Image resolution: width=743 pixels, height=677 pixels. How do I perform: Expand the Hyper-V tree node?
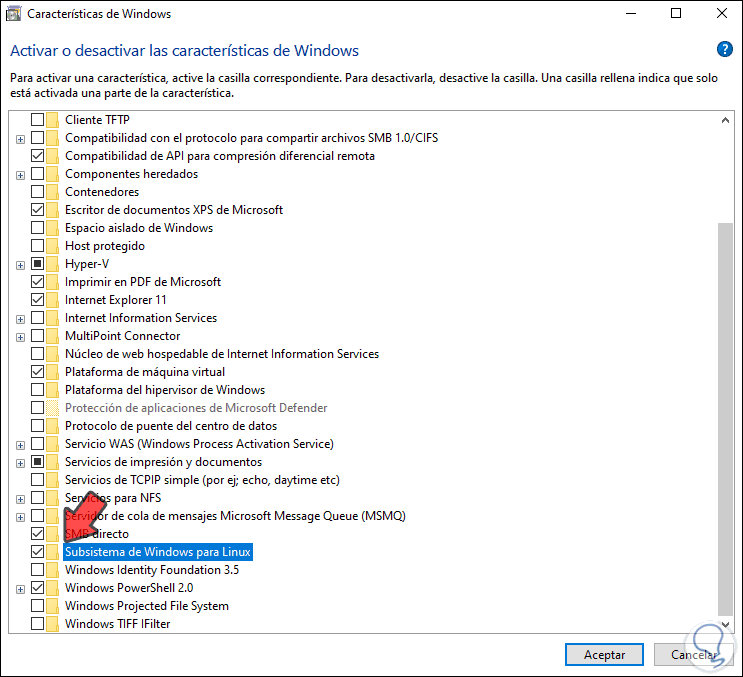pos(20,265)
